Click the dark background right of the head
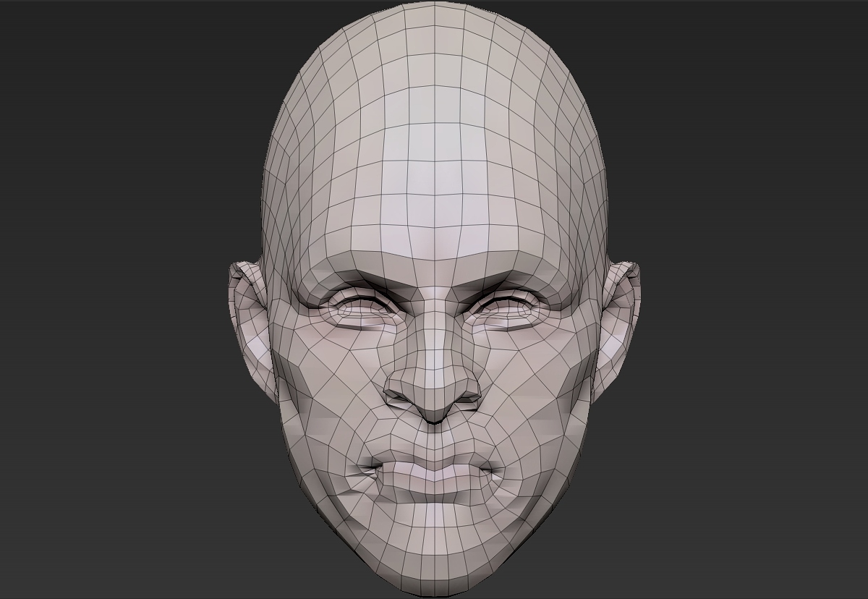 [759, 289]
